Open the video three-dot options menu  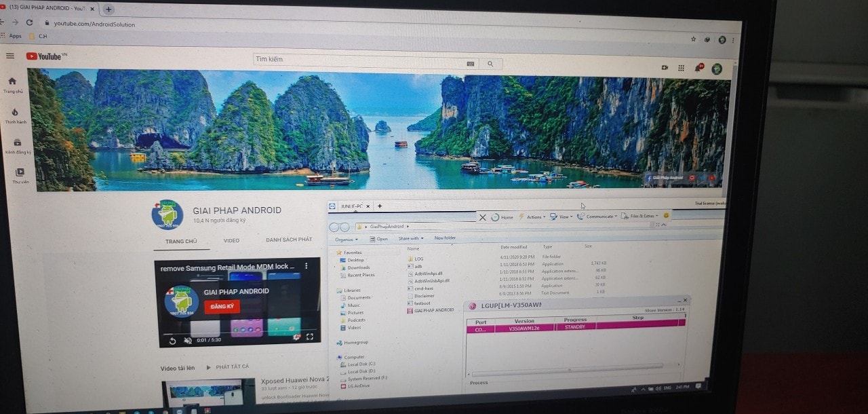pos(306,266)
